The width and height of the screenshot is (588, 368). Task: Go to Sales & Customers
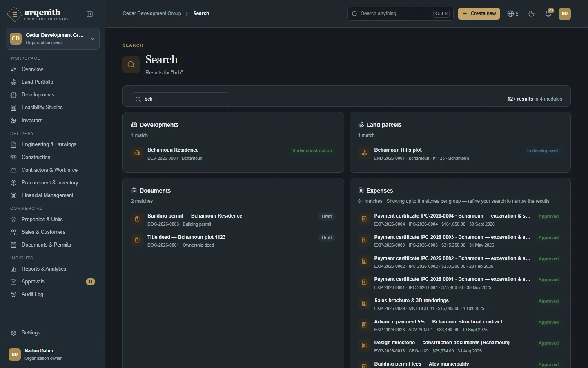tap(53, 232)
